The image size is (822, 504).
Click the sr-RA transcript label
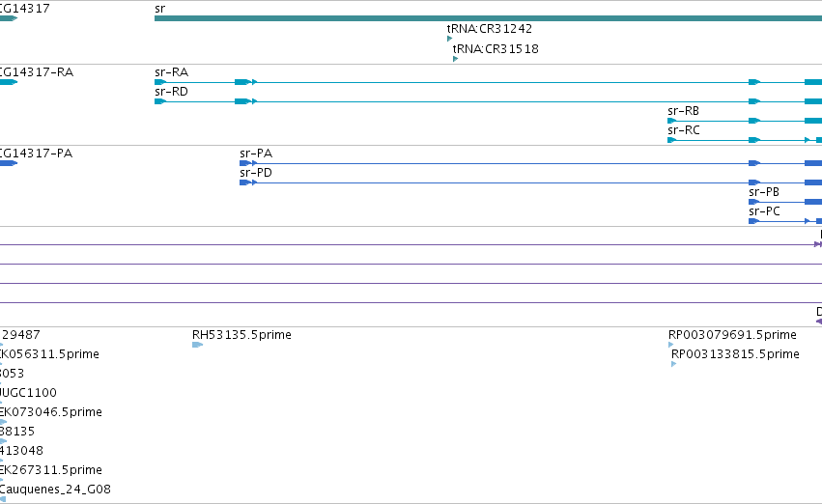171,72
